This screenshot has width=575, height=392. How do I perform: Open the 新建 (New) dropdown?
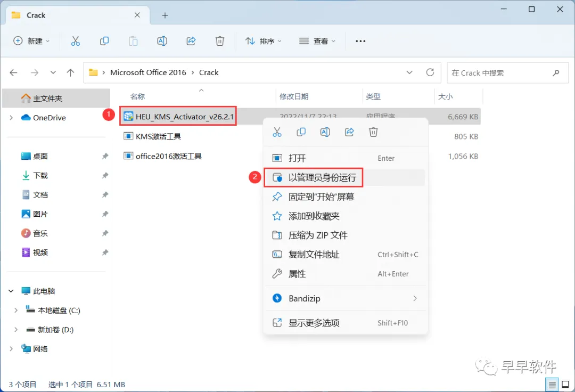(31, 41)
